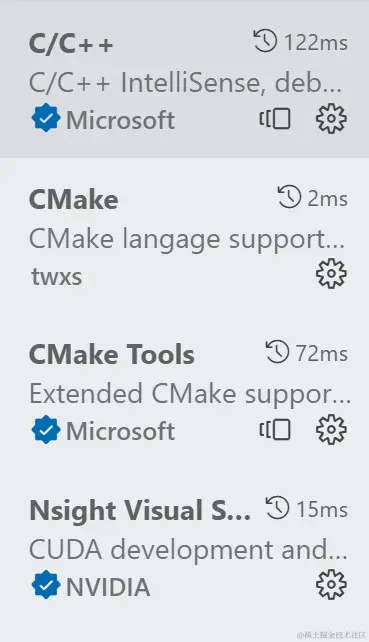
Task: Click verified badge beside Microsoft under C/C++
Action: [x=46, y=119]
